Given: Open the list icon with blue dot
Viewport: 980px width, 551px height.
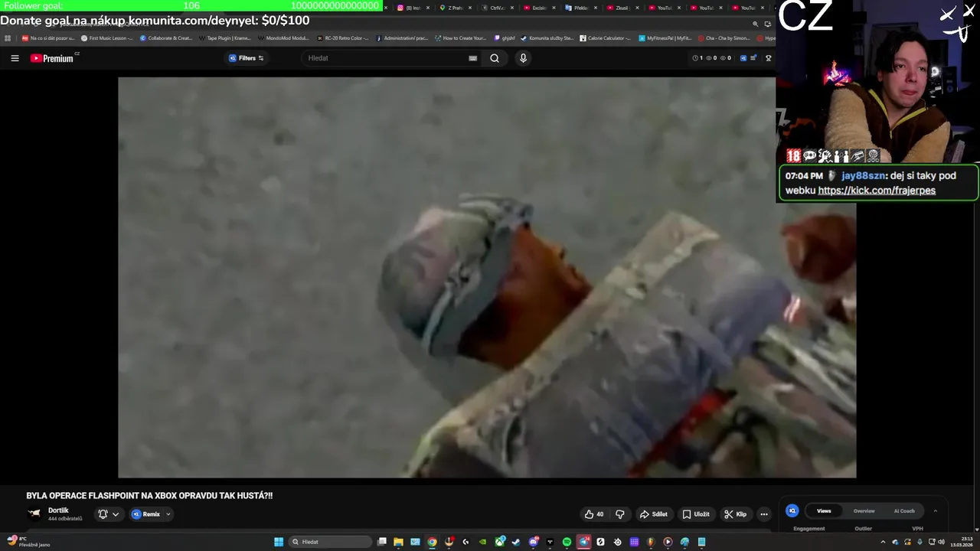Looking at the screenshot, I should (x=753, y=58).
